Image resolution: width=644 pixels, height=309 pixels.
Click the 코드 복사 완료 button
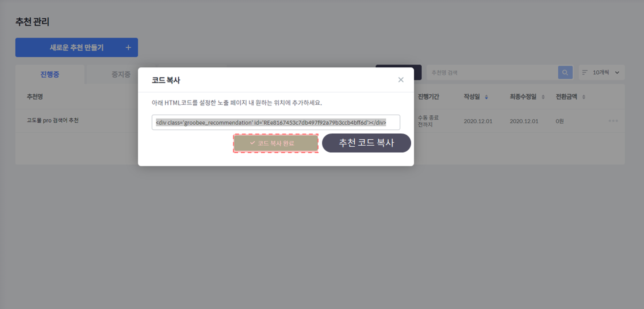[276, 143]
